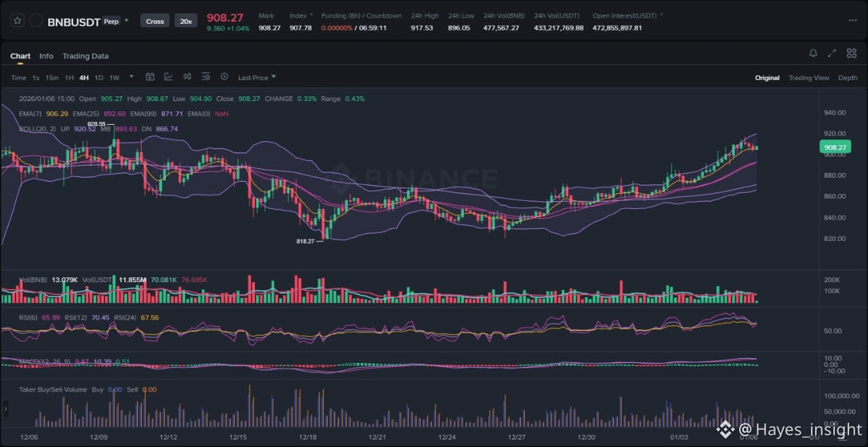The width and height of the screenshot is (868, 447).
Task: Open the calendar date picker icon
Action: point(150,77)
